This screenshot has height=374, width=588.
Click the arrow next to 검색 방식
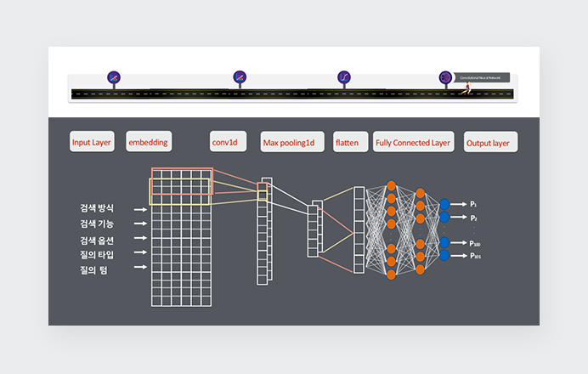click(140, 209)
